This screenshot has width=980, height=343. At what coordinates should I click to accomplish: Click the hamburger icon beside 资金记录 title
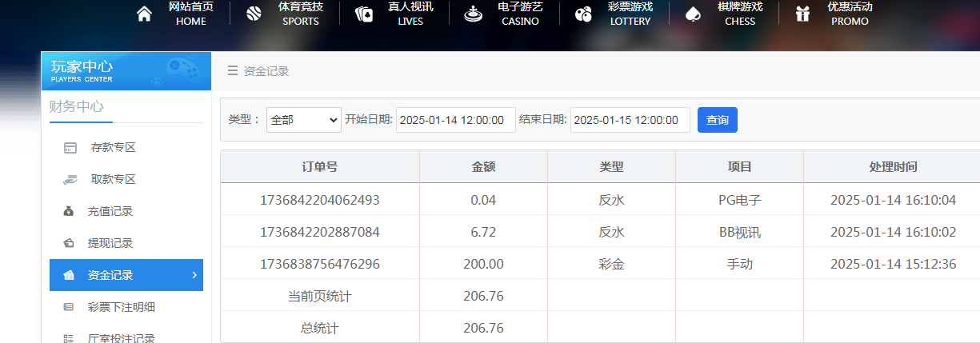pos(233,71)
